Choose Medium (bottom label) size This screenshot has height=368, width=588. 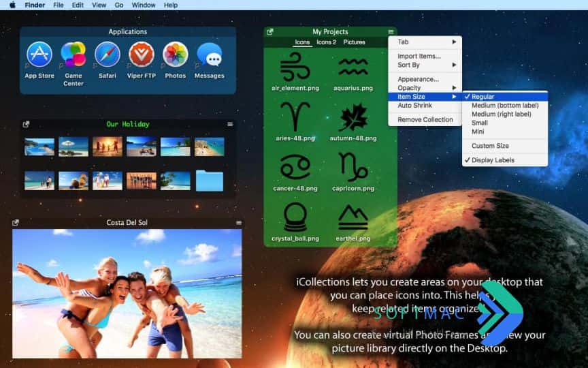[x=505, y=106]
